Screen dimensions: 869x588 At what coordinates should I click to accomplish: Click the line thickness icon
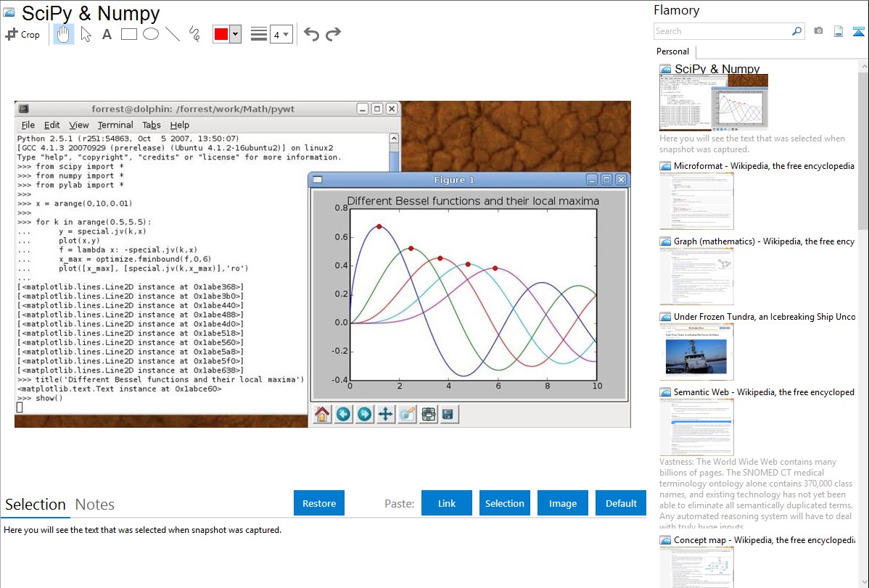tap(258, 34)
